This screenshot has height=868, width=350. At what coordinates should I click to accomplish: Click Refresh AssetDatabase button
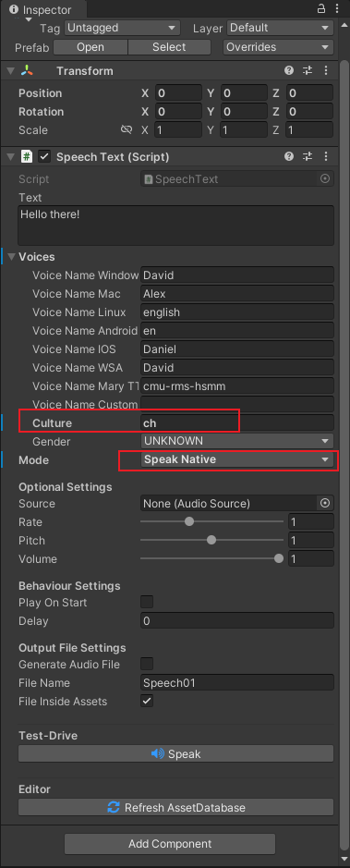(x=175, y=807)
